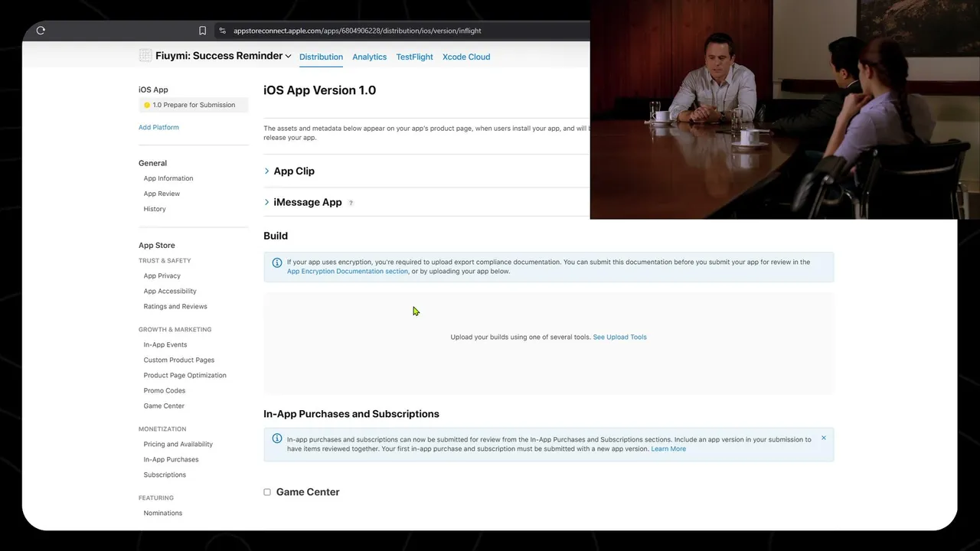Screen dimensions: 980x551
Task: Open Nominations in the sidebar
Action: [x=163, y=513]
